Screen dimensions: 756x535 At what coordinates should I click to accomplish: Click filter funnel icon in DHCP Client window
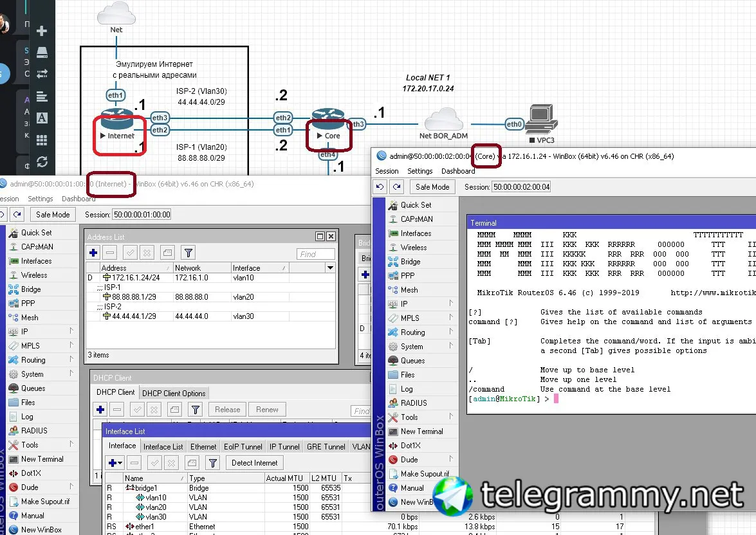coord(195,410)
